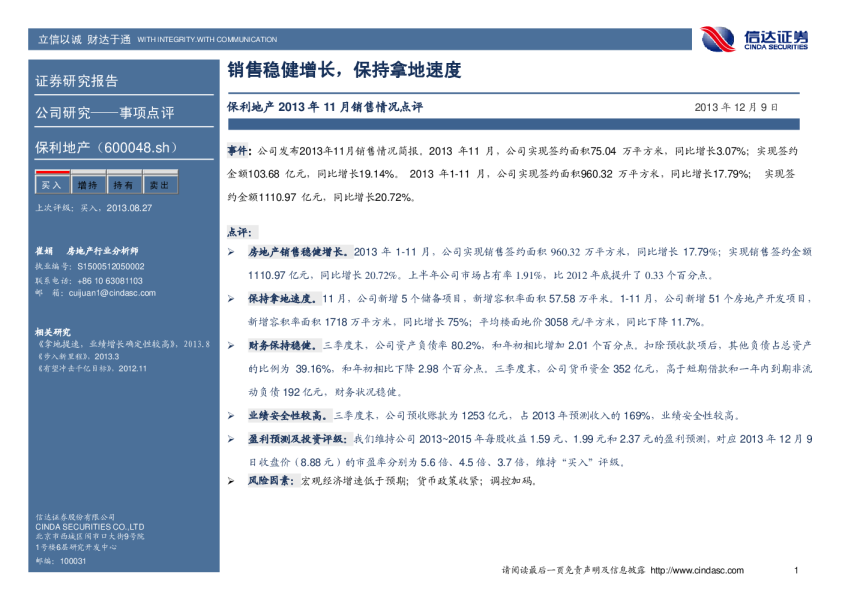This screenshot has width=842, height=595.
Task: Click the arrow bullet beside 盈利预测及投资评级
Action: click(x=232, y=439)
